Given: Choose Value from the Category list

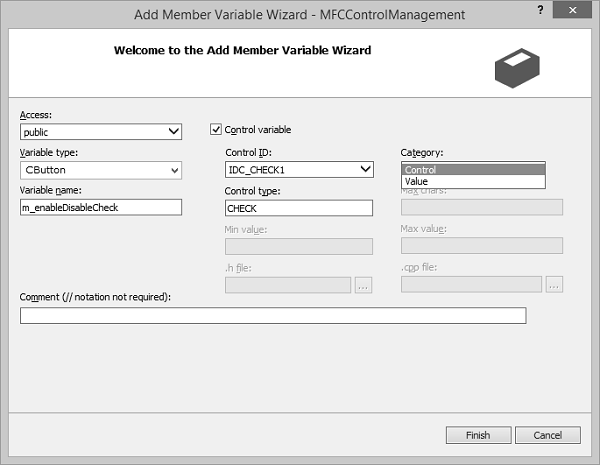Looking at the screenshot, I should coord(473,182).
